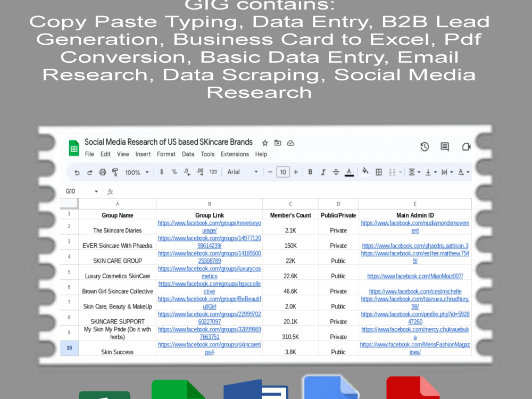
Task: Open the fill color bucket
Action: (365, 172)
